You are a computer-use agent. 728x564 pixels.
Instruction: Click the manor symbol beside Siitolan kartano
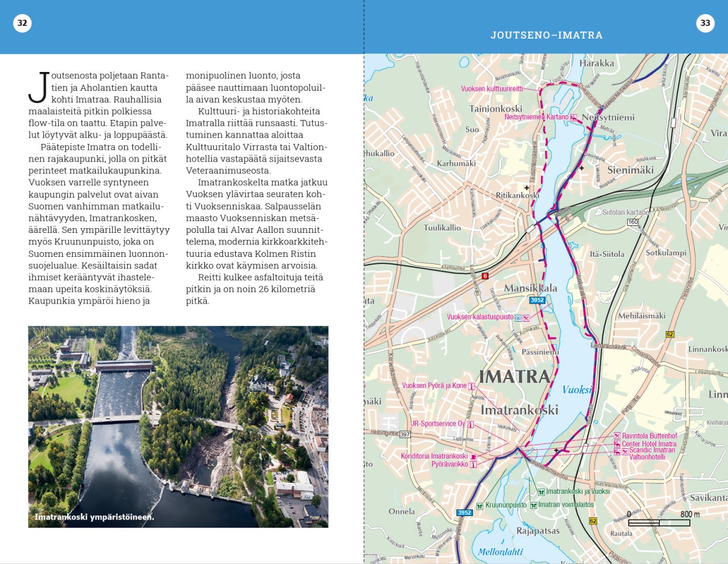click(598, 212)
